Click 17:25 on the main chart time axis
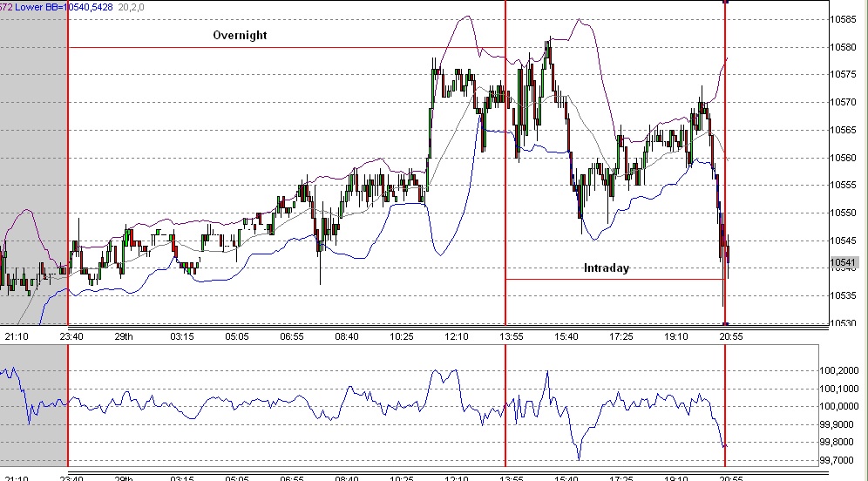This screenshot has width=868, height=481. pos(620,335)
